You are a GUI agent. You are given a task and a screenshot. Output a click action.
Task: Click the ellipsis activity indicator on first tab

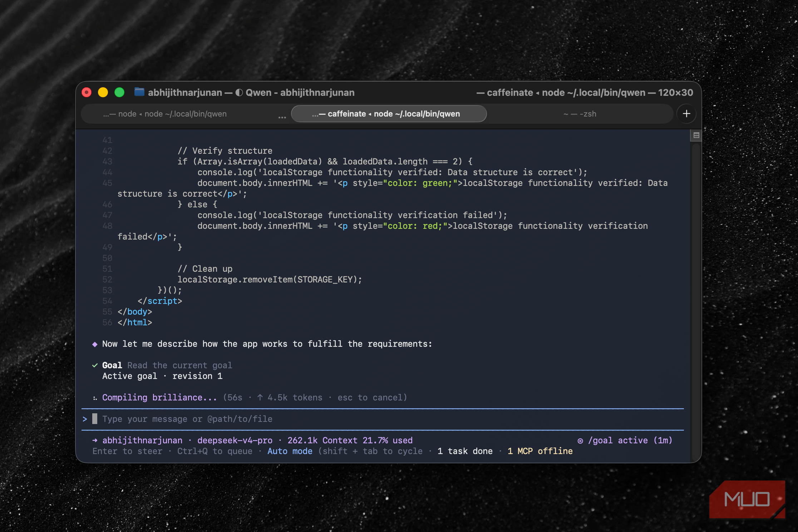pos(282,117)
